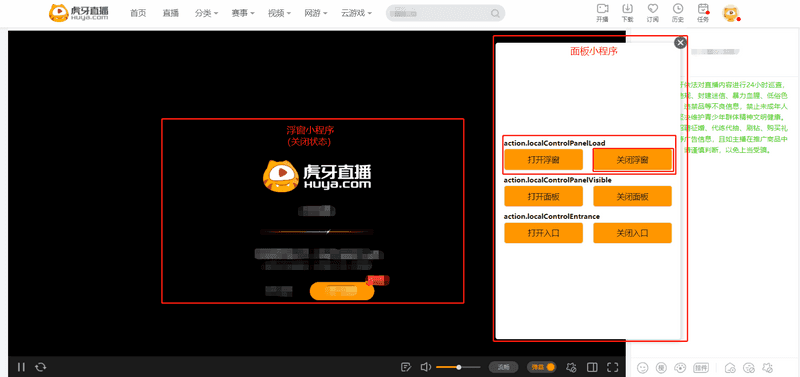Screen dimensions: 800x377
Task: Expand the 分类 category dropdown
Action: coord(206,13)
